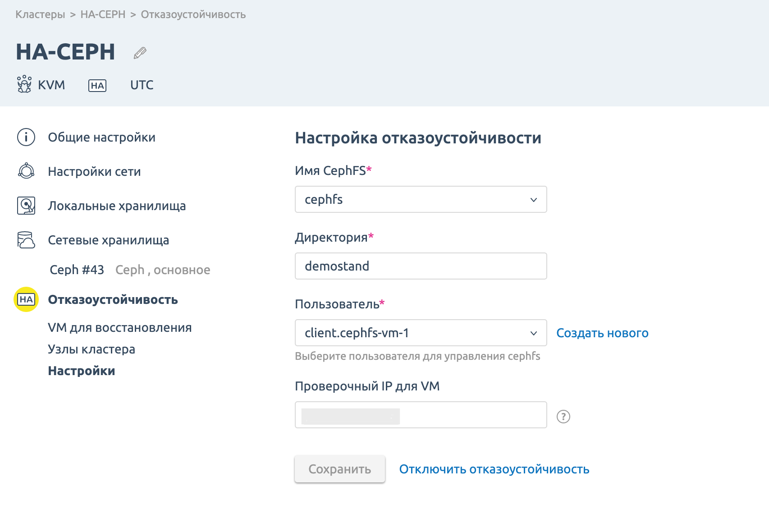Viewport: 769px width, 532px height.
Task: Click Отказоустойчивость breadcrumb
Action: pyautogui.click(x=193, y=14)
